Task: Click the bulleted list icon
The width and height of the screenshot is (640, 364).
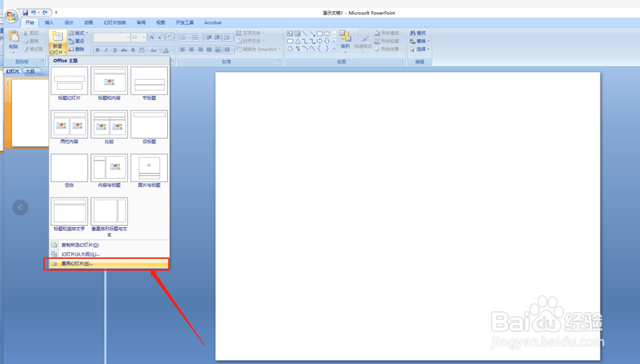Action: pos(184,38)
